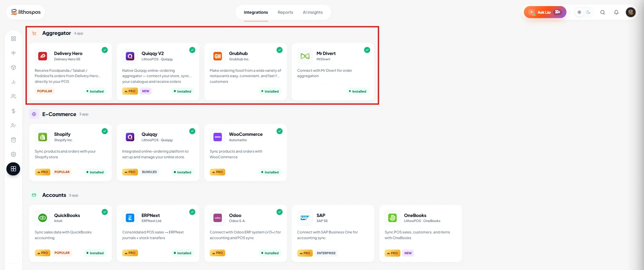Click WooCommerce green check mark

[280, 131]
